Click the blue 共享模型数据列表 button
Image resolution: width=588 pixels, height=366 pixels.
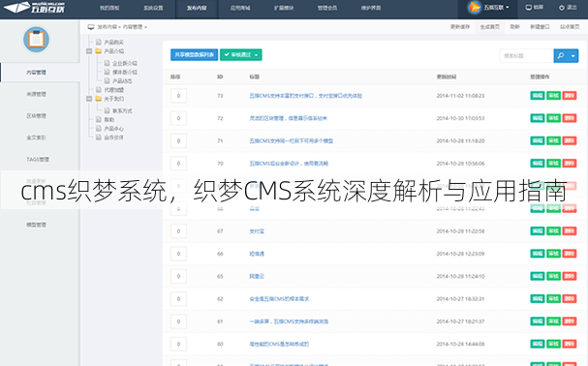pos(195,55)
